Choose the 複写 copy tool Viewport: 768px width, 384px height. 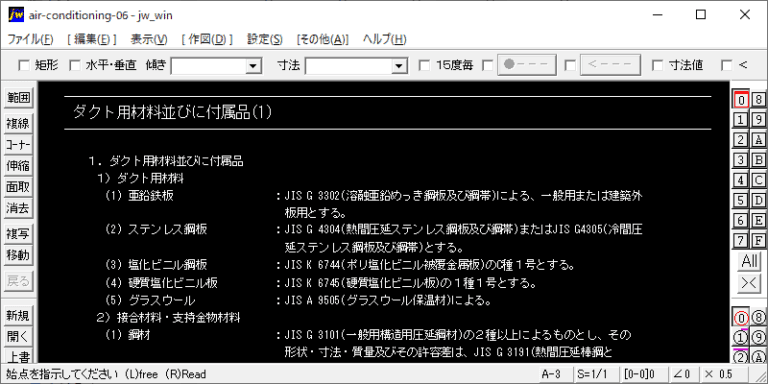pos(18,234)
